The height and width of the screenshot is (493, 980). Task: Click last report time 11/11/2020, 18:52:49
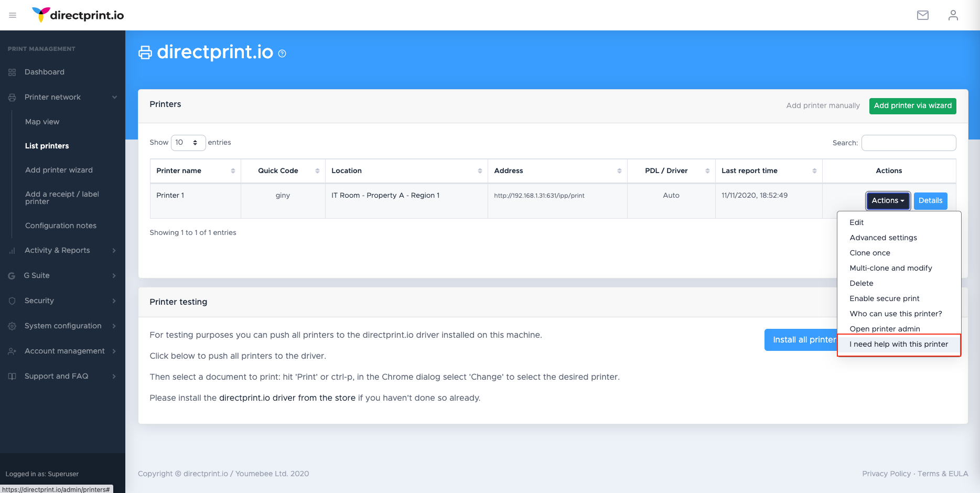point(754,196)
